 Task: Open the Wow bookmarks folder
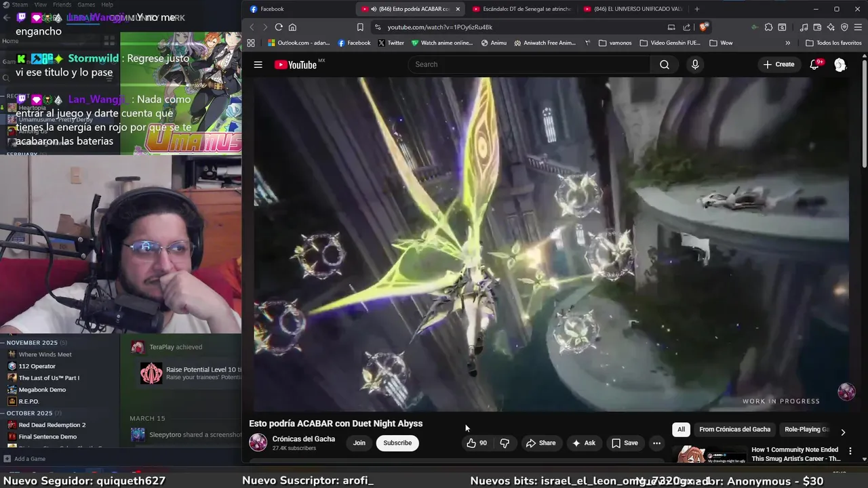[721, 43]
